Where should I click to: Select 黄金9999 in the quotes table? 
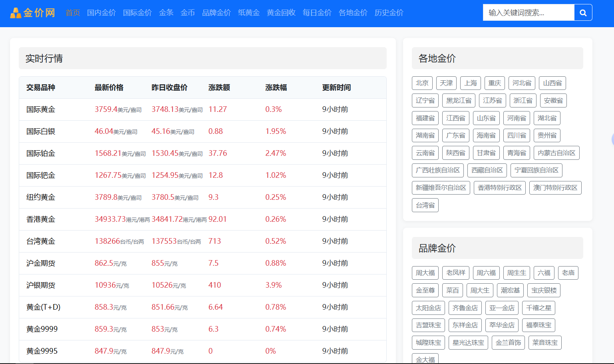tap(42, 329)
